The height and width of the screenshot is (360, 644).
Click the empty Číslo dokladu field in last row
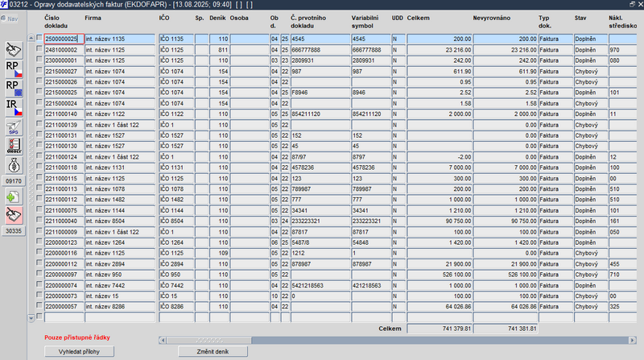[x=64, y=317]
